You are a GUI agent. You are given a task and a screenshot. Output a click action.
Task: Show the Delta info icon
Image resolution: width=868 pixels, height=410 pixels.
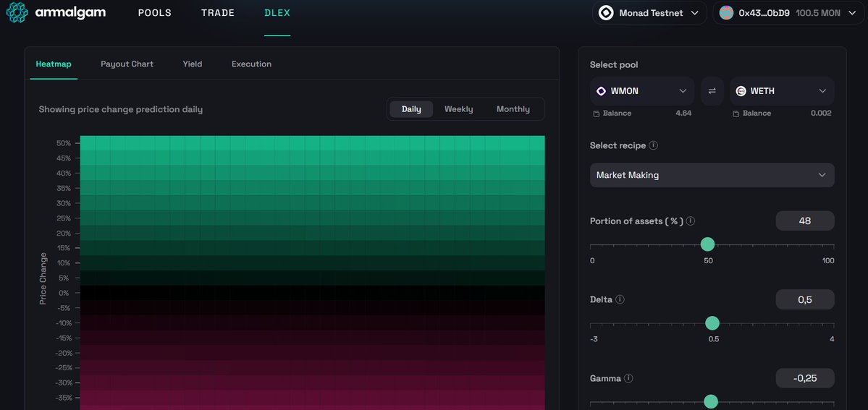(x=620, y=299)
